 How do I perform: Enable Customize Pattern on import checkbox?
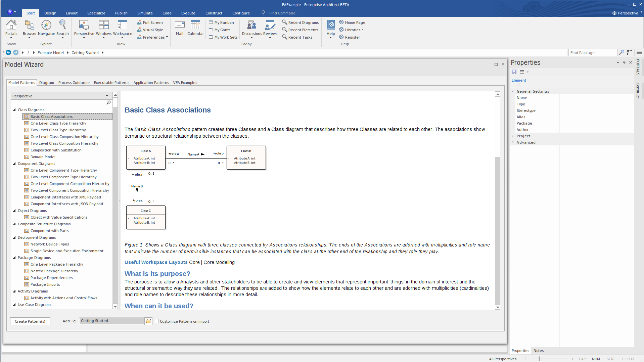(x=157, y=321)
